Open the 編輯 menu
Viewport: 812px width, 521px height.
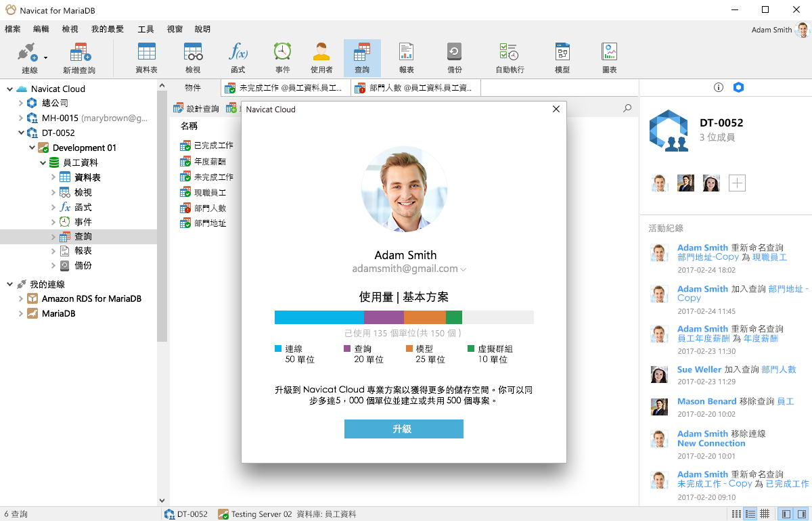point(41,29)
